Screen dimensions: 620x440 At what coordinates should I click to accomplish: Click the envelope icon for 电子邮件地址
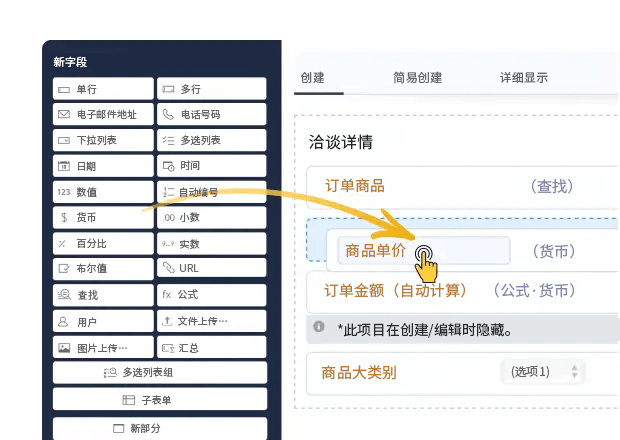(x=64, y=115)
